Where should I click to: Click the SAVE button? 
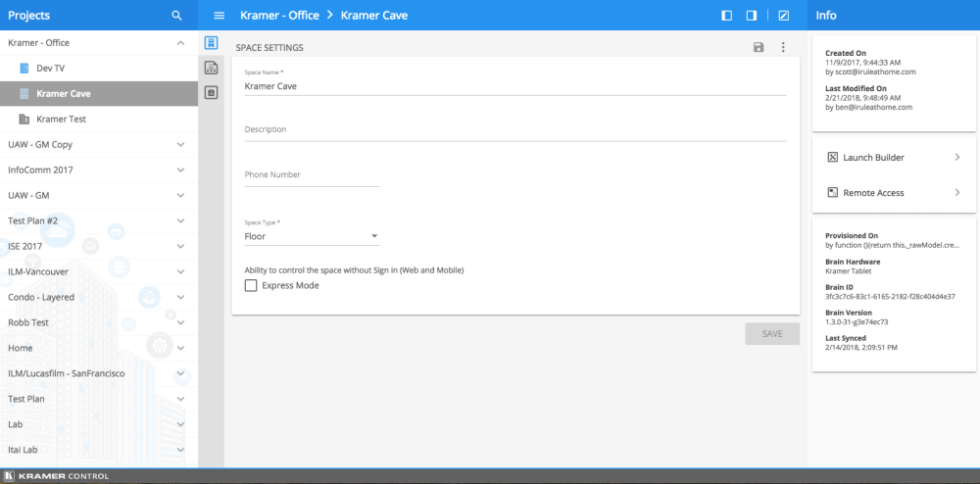pos(772,333)
